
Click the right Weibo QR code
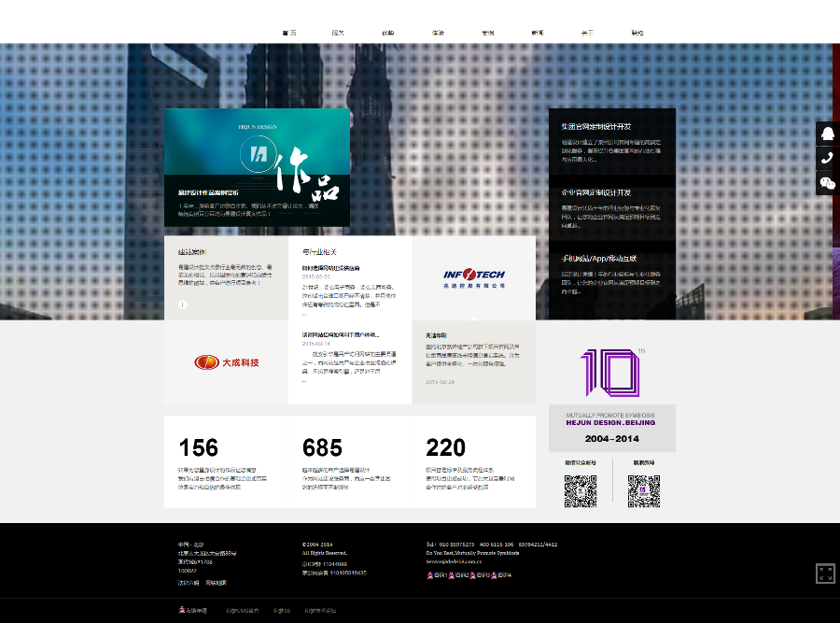[x=644, y=491]
